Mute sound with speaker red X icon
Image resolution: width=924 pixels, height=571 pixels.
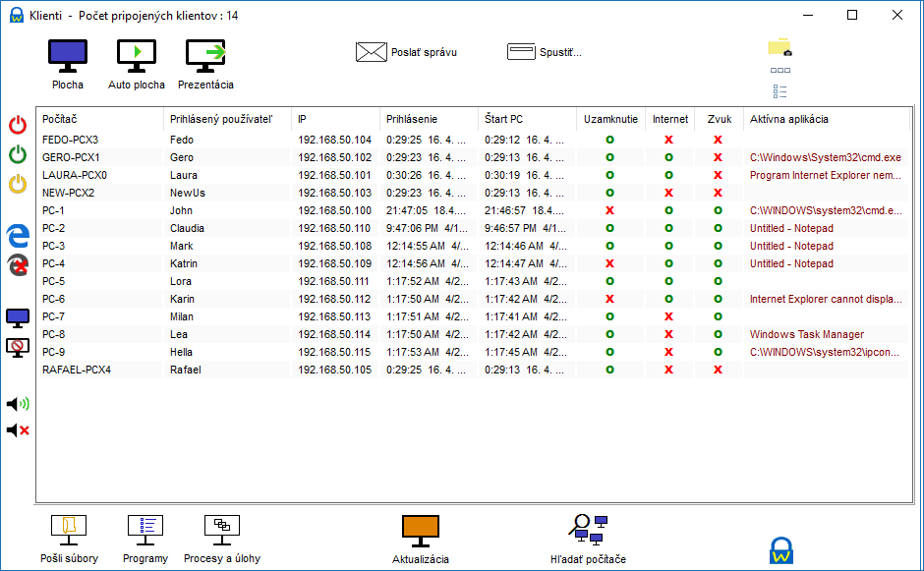point(18,430)
